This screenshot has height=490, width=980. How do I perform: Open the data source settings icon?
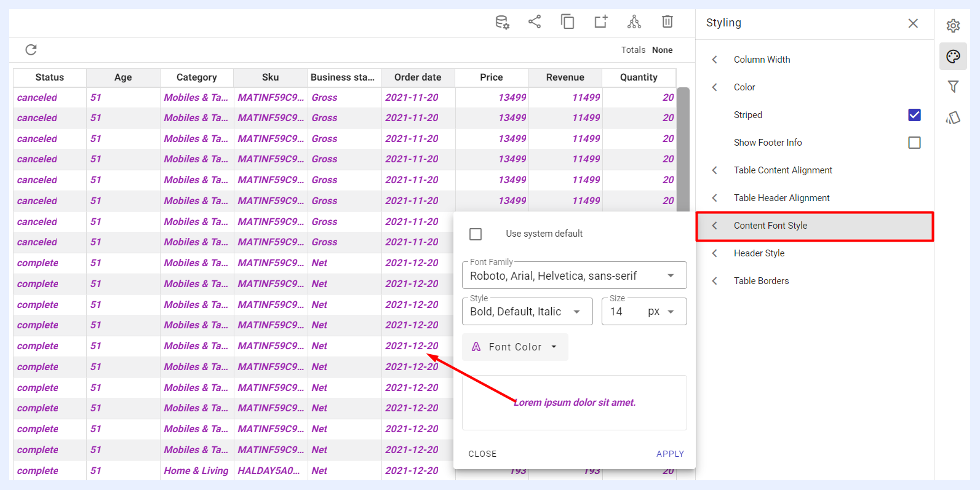[x=502, y=22]
